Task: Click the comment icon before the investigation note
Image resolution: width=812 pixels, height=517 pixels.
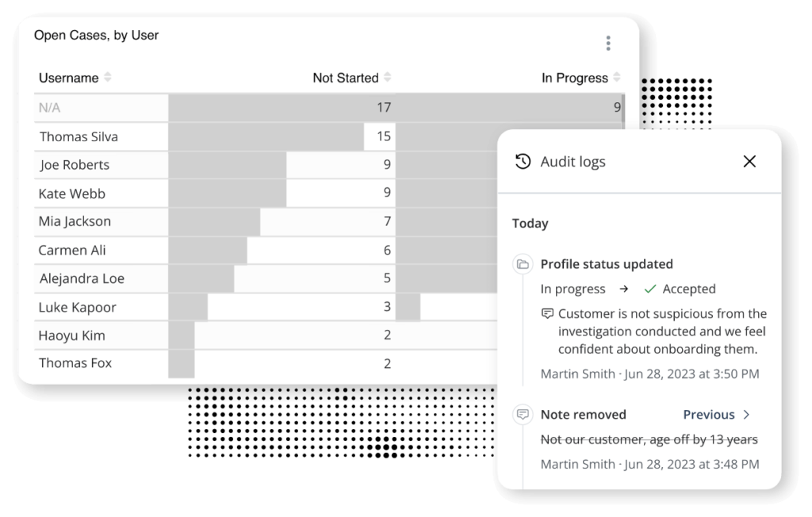Action: [x=547, y=312]
